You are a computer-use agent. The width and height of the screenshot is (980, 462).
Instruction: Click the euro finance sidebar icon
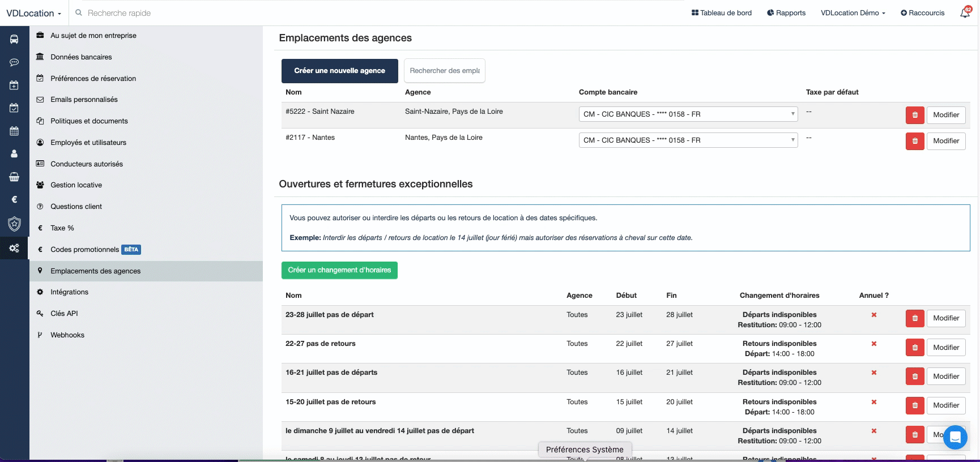click(14, 199)
